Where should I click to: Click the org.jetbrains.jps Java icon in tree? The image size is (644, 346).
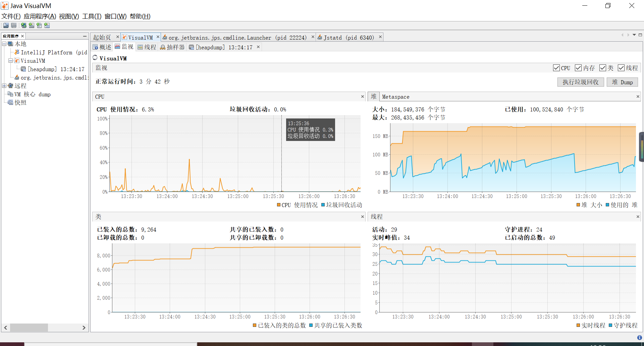(x=17, y=78)
